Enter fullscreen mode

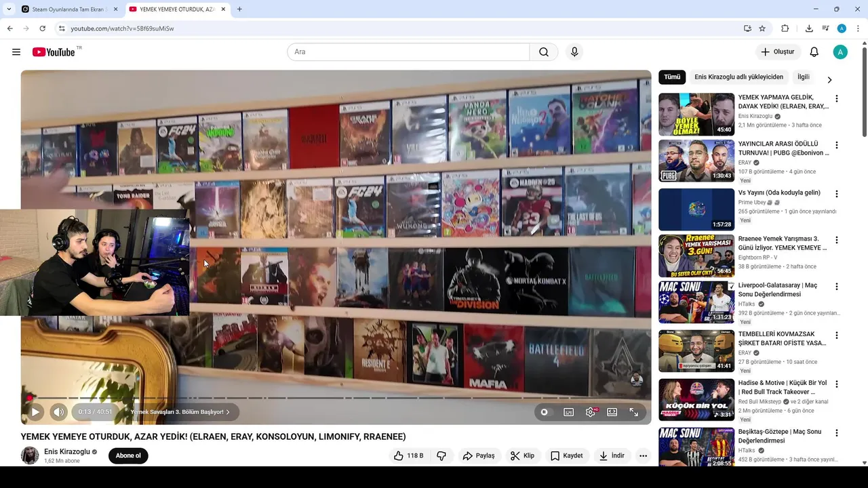tap(634, 411)
